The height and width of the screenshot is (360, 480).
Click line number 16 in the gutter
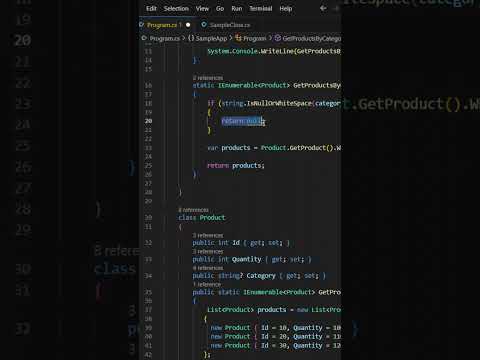148,86
